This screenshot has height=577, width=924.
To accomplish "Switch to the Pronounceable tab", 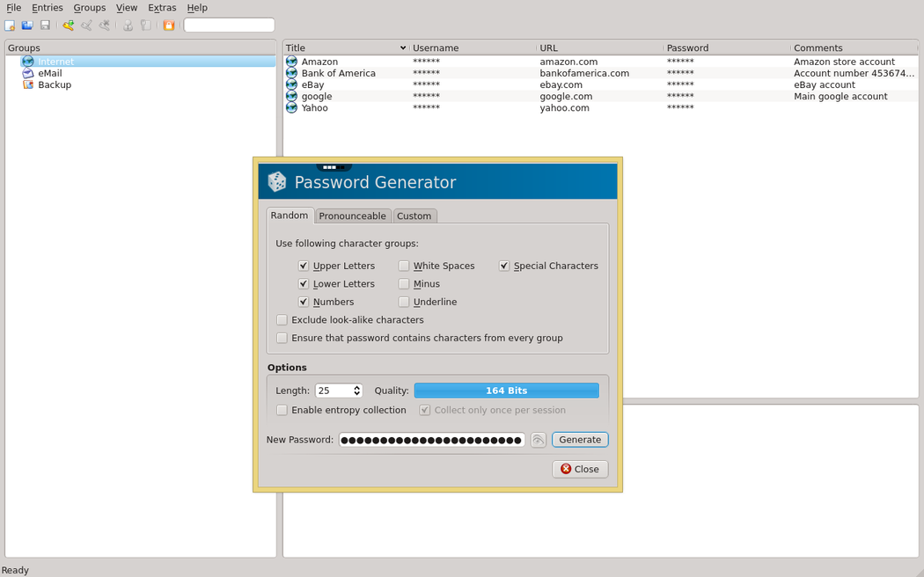I will pos(352,215).
